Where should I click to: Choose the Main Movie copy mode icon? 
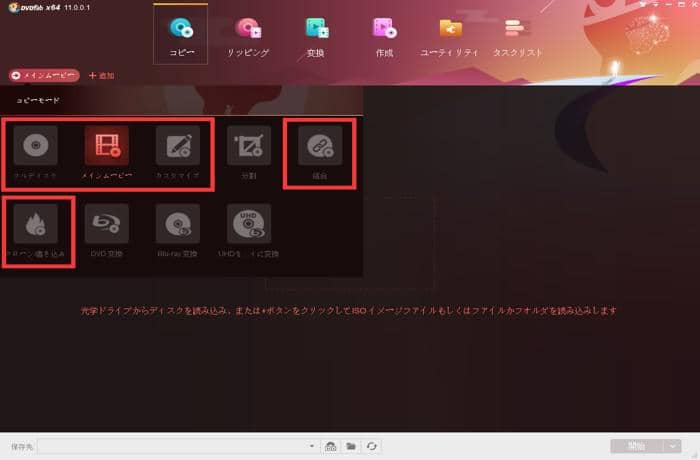pos(107,147)
